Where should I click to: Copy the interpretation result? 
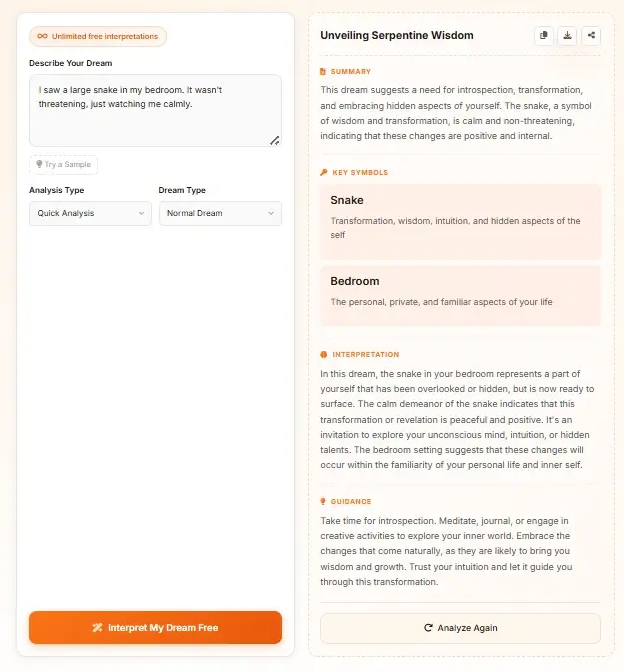point(544,35)
